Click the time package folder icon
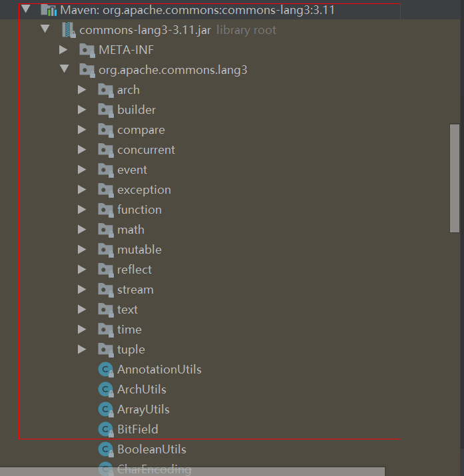464x476 pixels. [106, 330]
